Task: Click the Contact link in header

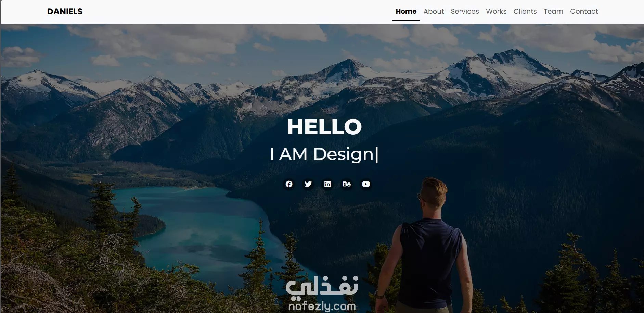Action: pos(584,11)
